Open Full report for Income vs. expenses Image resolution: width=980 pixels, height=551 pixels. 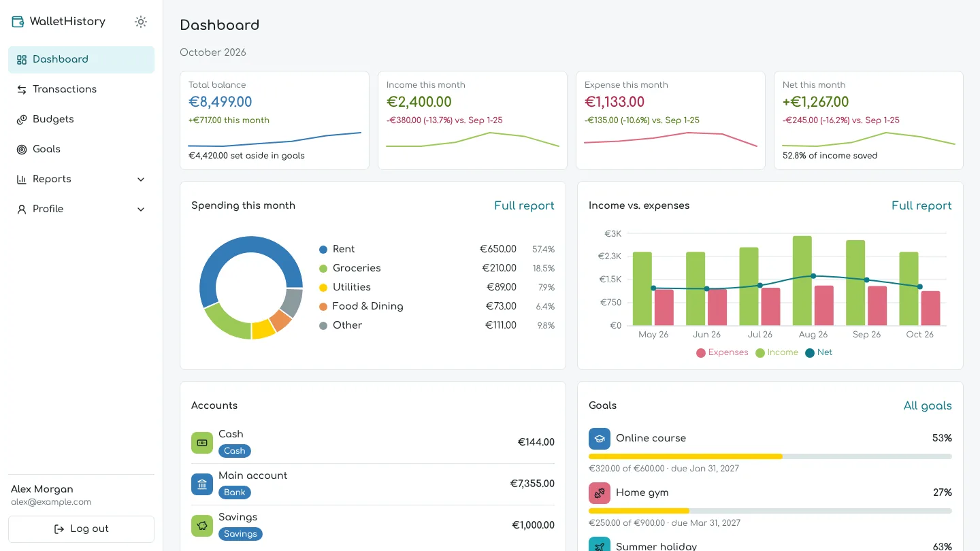point(921,205)
